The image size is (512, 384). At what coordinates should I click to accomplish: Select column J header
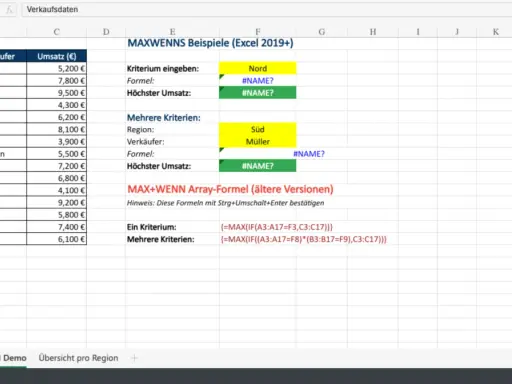[x=457, y=32]
